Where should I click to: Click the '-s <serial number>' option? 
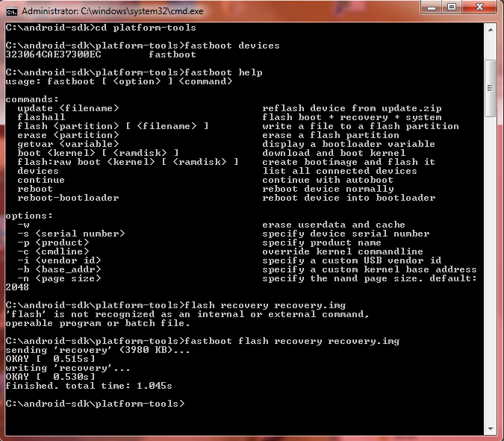71,234
